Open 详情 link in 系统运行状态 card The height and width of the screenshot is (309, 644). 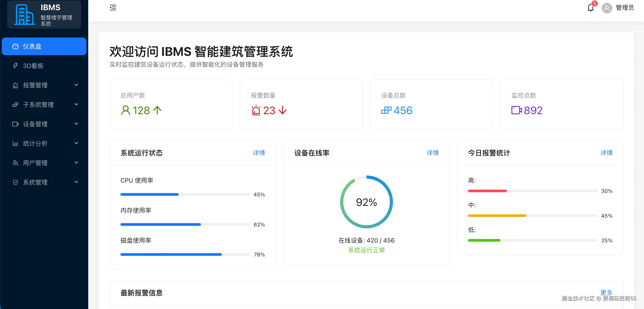click(258, 153)
